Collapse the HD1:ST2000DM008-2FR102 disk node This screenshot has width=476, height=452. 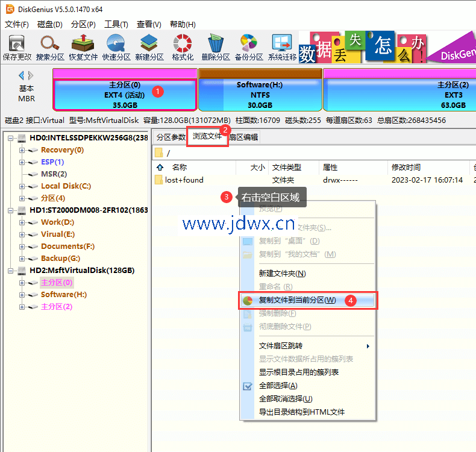point(10,210)
